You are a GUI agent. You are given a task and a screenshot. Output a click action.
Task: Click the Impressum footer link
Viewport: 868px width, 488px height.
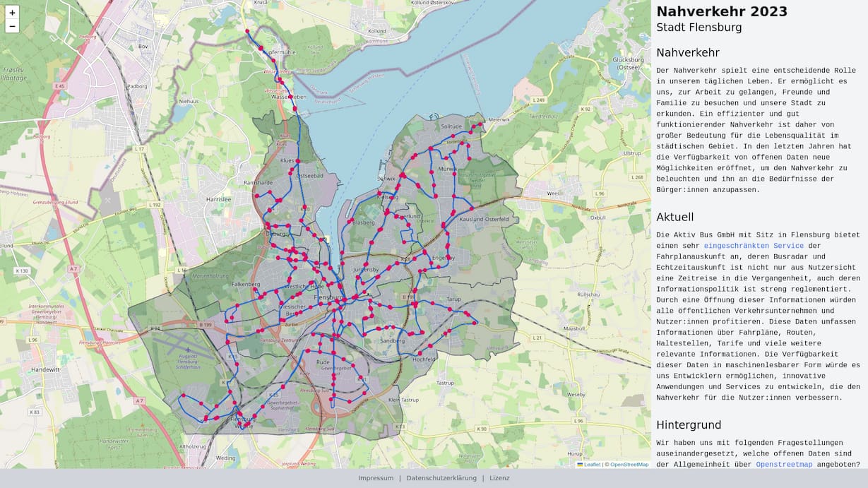click(375, 477)
